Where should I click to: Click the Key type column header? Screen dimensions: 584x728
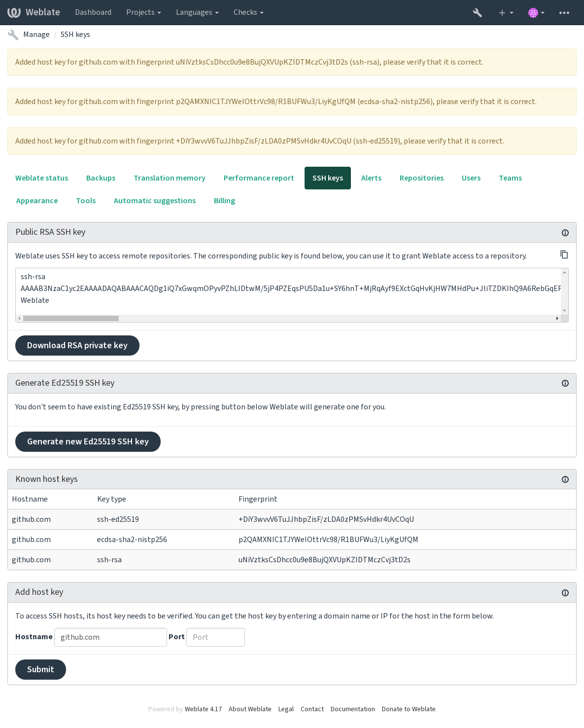point(111,499)
